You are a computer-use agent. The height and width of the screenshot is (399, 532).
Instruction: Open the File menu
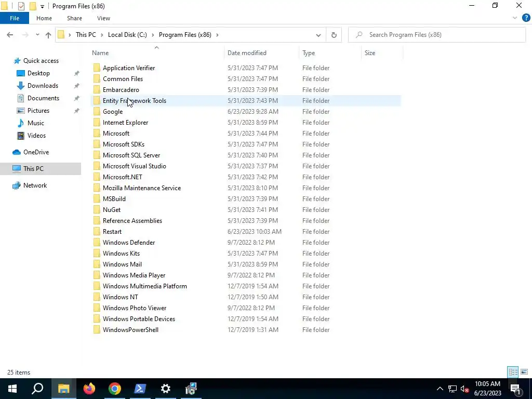click(x=15, y=18)
